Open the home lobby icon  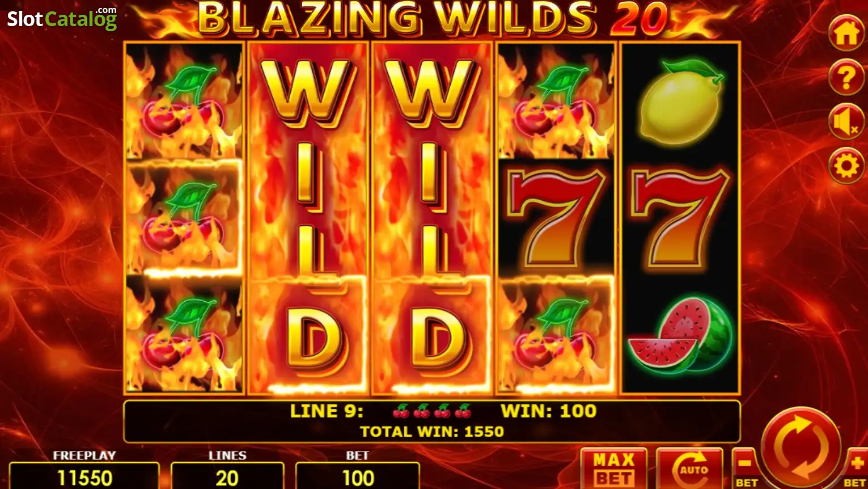pyautogui.click(x=846, y=33)
